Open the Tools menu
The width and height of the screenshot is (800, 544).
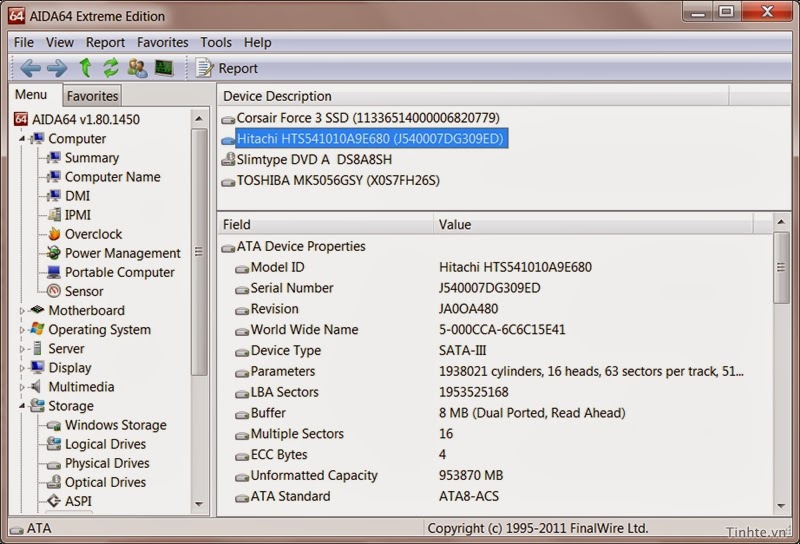(x=216, y=42)
